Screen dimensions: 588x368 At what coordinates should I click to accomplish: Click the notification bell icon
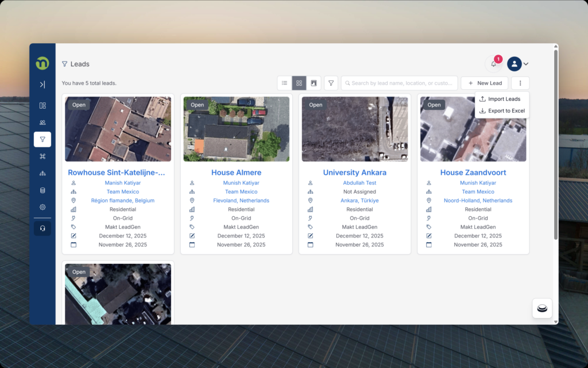493,64
